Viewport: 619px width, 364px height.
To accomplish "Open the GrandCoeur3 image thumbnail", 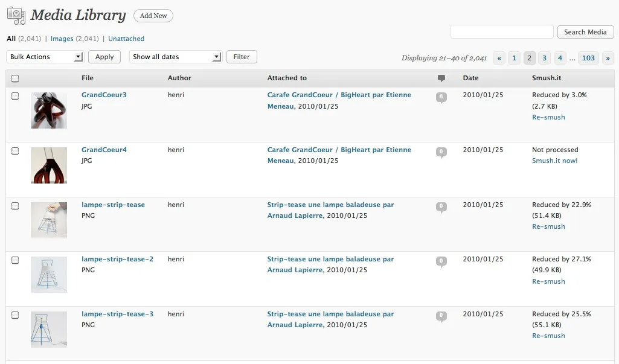I will pyautogui.click(x=49, y=110).
